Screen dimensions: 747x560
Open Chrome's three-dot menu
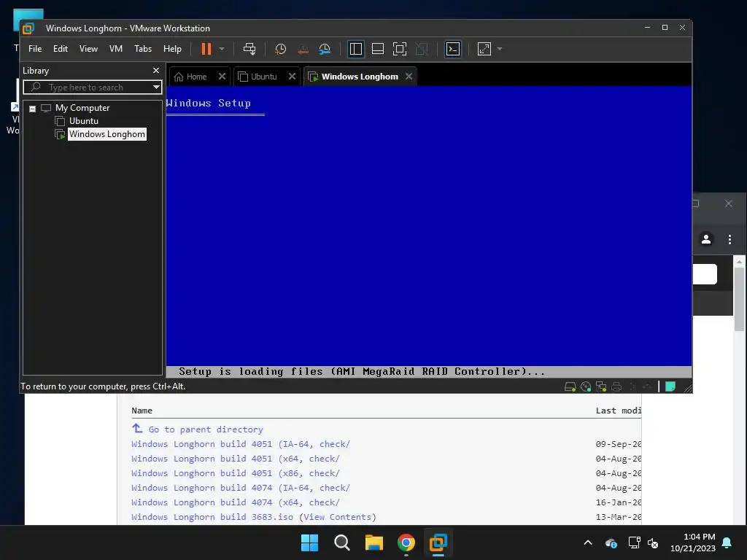[729, 239]
